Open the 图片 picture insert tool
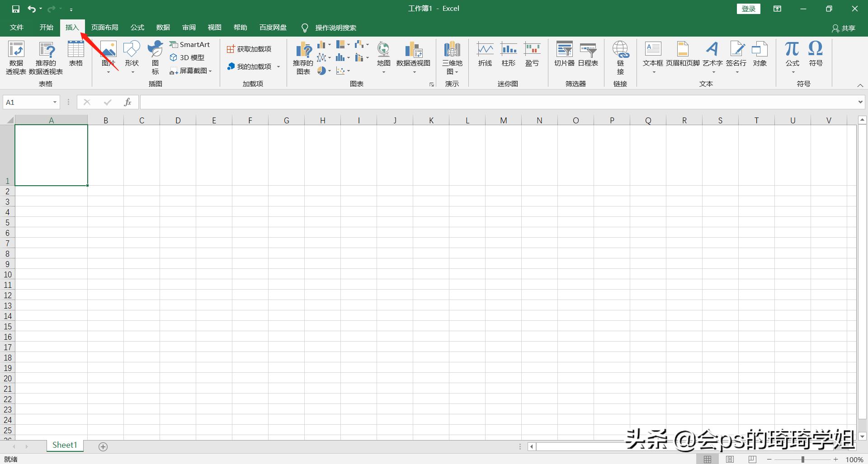868x464 pixels. coord(108,54)
